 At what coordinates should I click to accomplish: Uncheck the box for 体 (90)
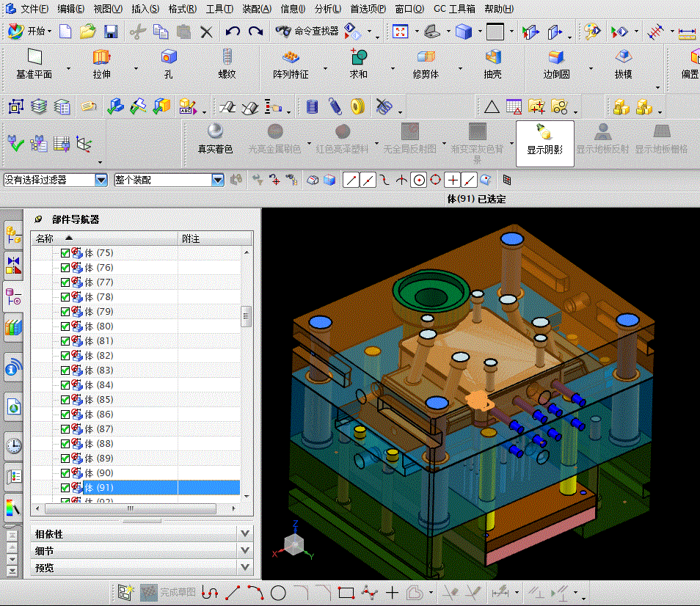(x=65, y=473)
